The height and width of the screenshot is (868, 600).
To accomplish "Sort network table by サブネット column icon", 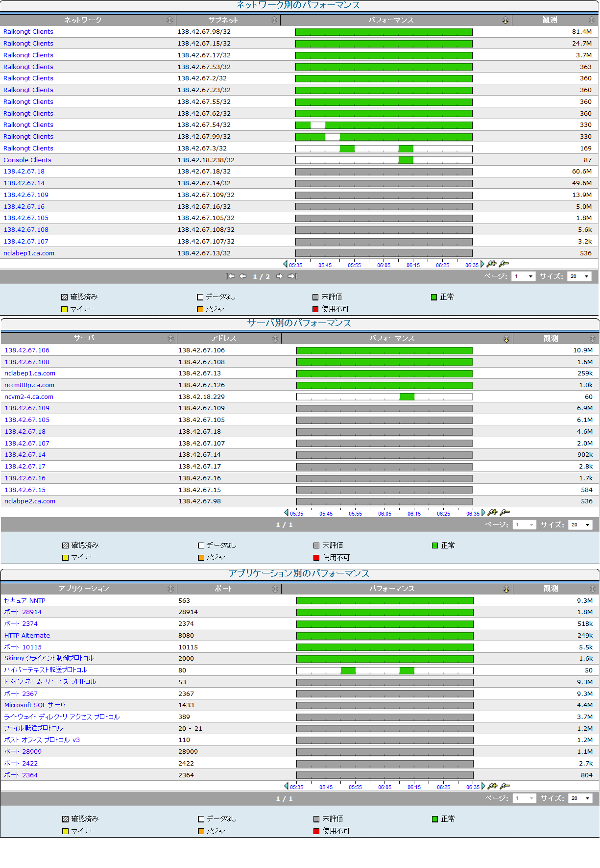I will coord(274,20).
